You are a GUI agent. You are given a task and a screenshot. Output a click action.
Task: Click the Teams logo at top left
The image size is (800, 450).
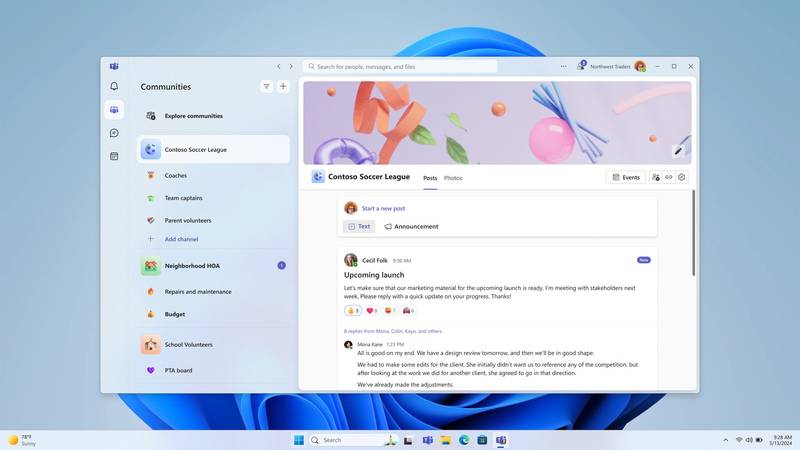click(114, 66)
